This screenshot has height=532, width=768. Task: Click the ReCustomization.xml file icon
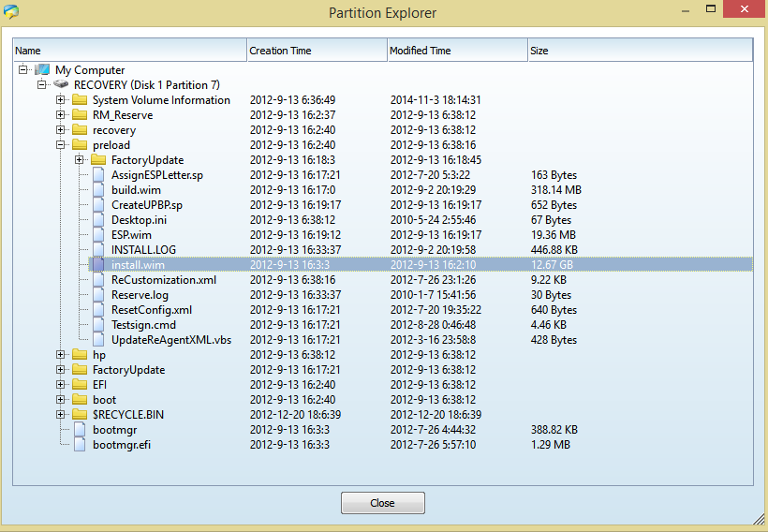click(x=98, y=280)
